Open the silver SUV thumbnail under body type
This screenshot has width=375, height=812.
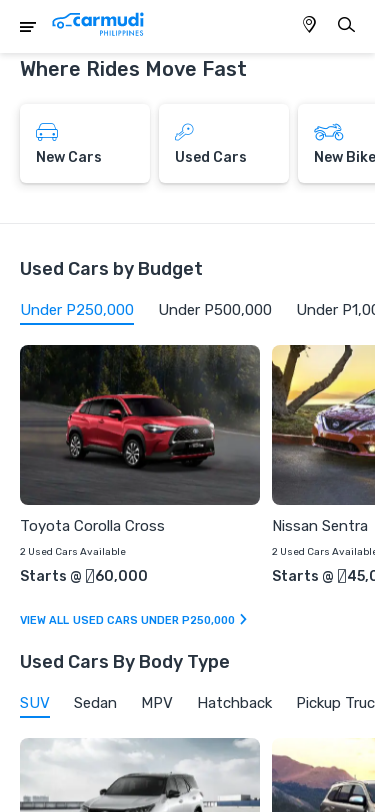click(x=140, y=775)
